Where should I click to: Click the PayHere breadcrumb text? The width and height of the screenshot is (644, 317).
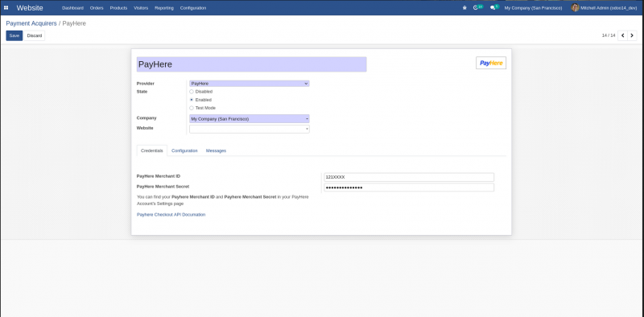point(74,23)
